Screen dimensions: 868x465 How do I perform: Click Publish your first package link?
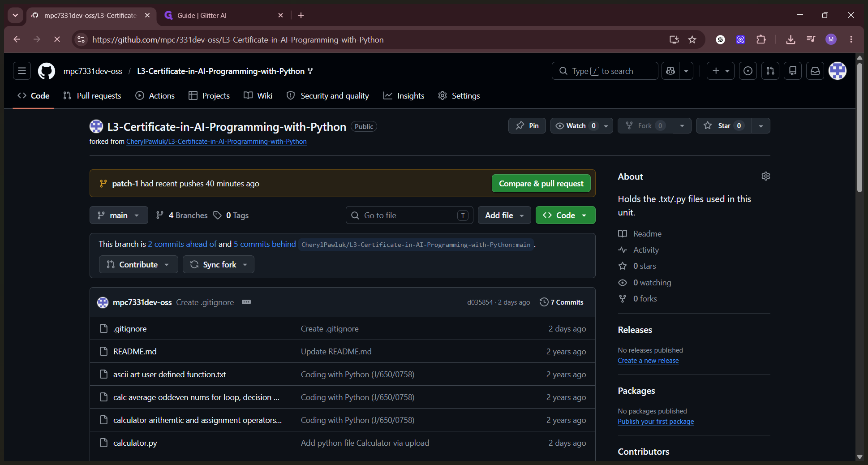[x=656, y=422]
